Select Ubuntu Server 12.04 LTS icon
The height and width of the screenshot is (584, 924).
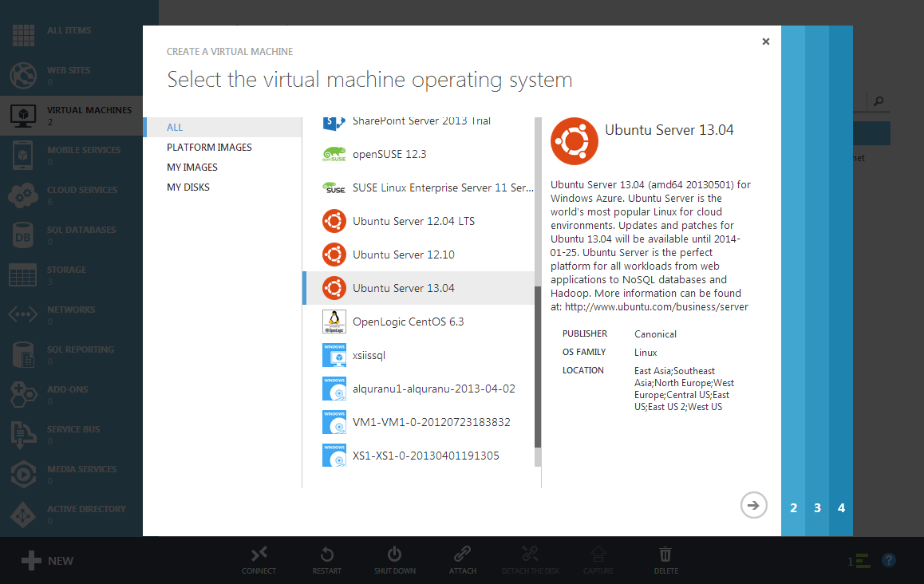pyautogui.click(x=334, y=221)
